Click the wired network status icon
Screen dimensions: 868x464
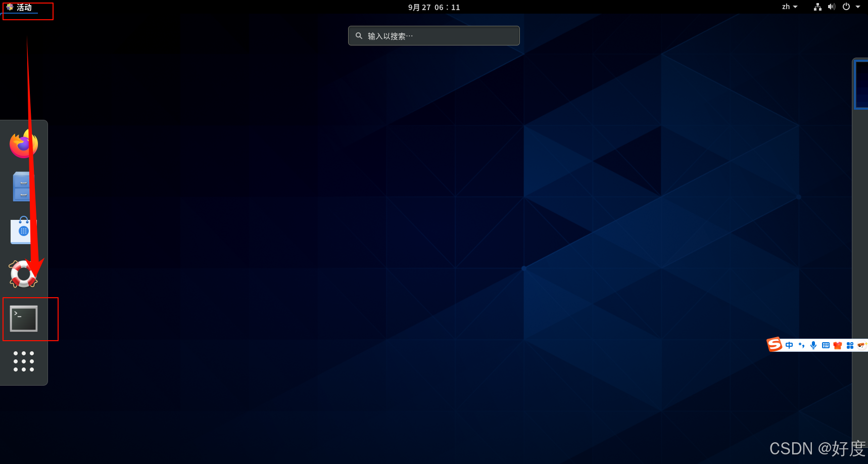click(817, 7)
